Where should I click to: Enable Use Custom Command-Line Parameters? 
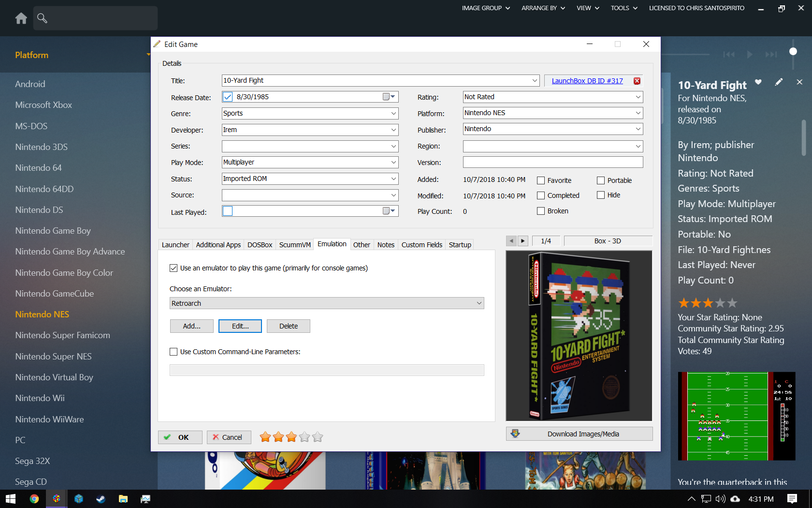(174, 352)
